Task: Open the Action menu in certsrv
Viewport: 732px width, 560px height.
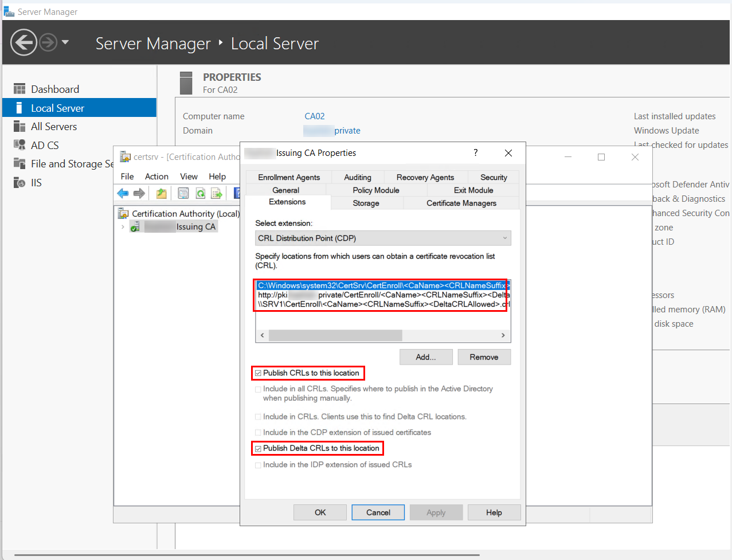Action: [156, 177]
